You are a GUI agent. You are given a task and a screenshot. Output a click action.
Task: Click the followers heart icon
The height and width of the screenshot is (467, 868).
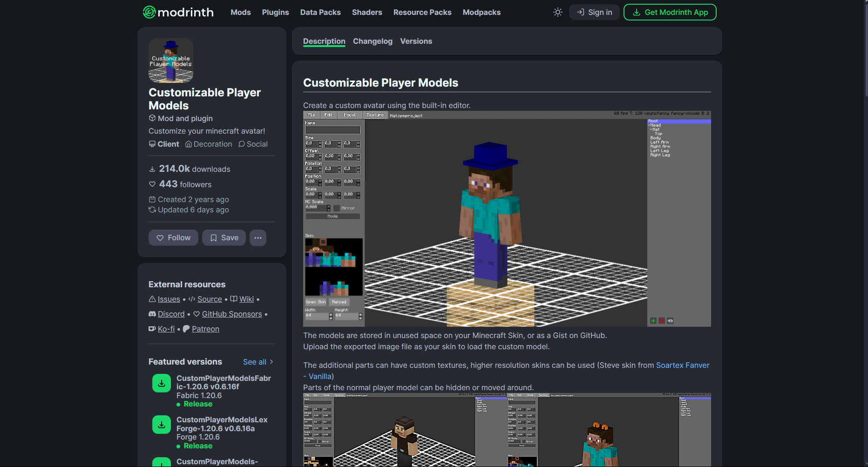coord(152,184)
